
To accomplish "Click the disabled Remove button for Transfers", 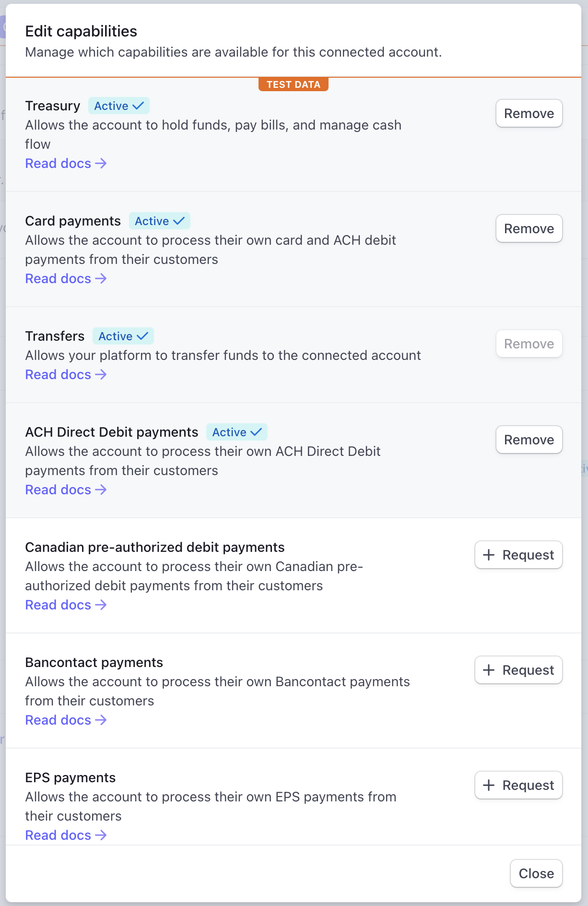I will tap(529, 344).
